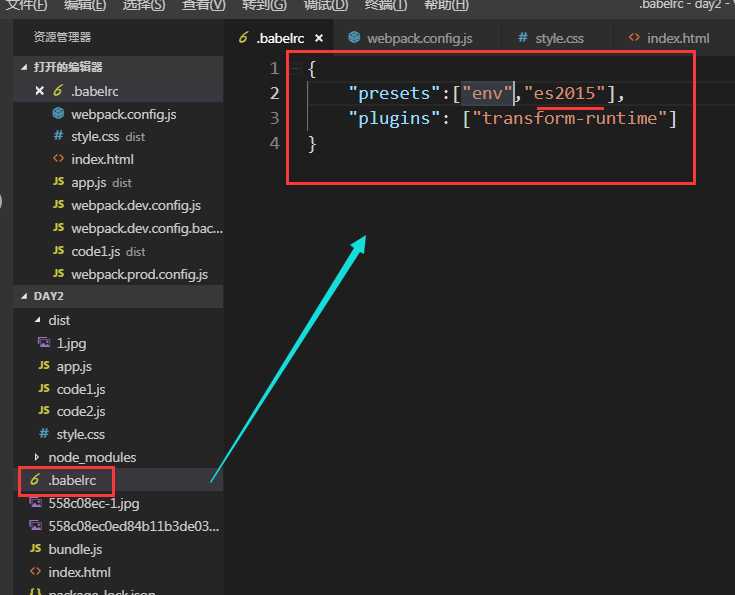735x595 pixels.
Task: Click the JS icon next to bundle.js
Action: pyautogui.click(x=35, y=549)
